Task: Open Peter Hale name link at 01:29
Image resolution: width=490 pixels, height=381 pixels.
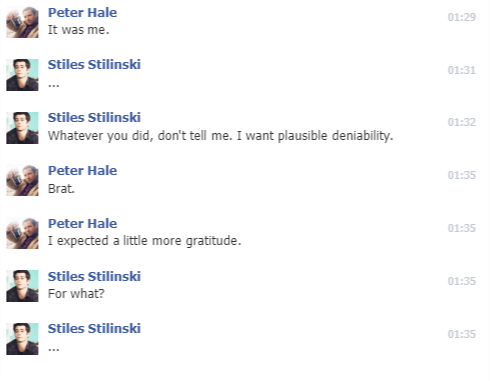Action: pyautogui.click(x=82, y=13)
